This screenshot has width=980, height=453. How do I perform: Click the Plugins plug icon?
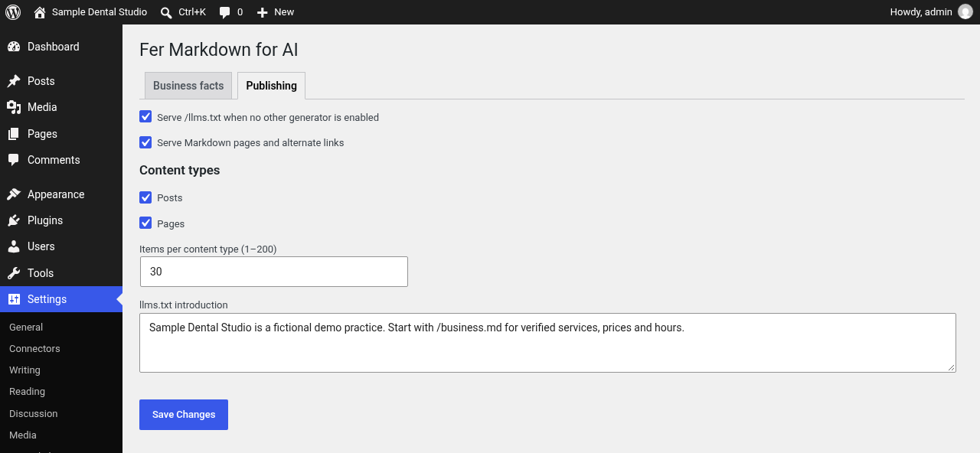click(x=14, y=220)
